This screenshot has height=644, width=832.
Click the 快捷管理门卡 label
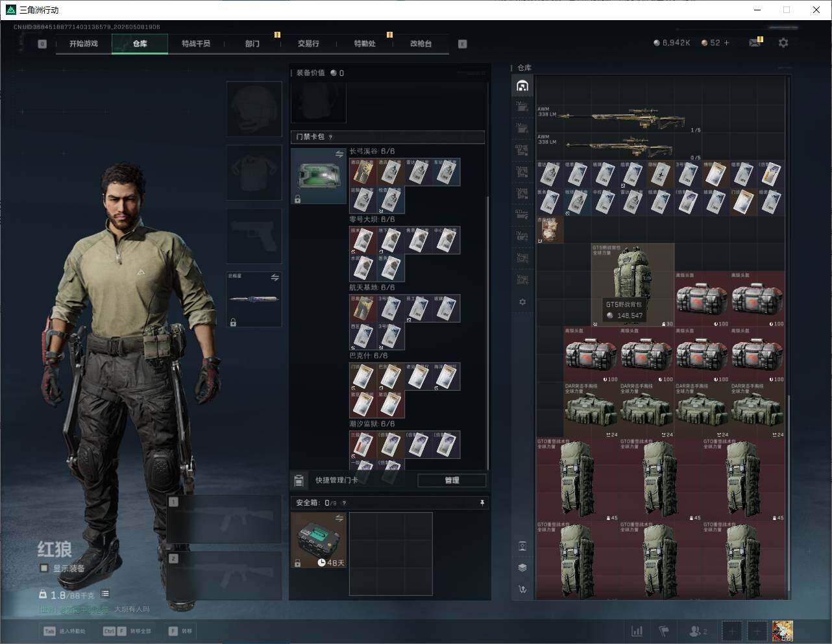[x=336, y=480]
